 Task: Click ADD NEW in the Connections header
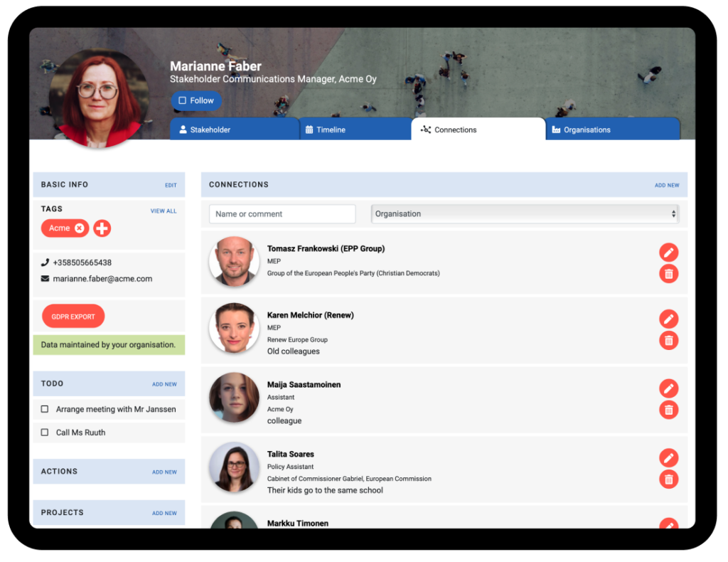[x=667, y=186]
